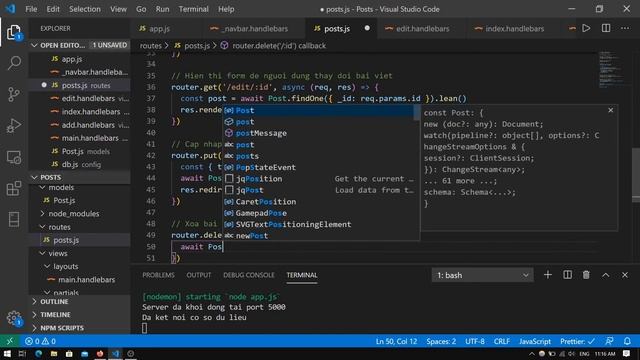640x360 pixels.
Task: Open the Remote Explorer view
Action: pyautogui.click(x=14, y=157)
